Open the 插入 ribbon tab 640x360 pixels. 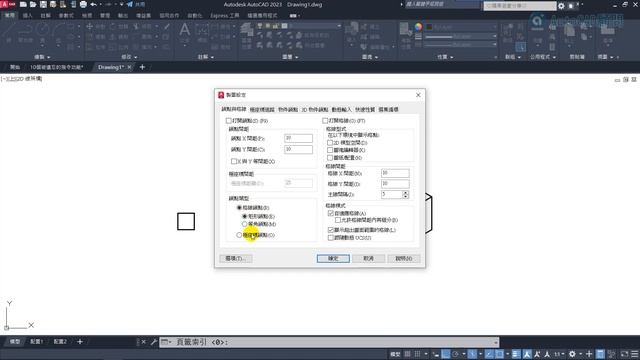coord(27,16)
